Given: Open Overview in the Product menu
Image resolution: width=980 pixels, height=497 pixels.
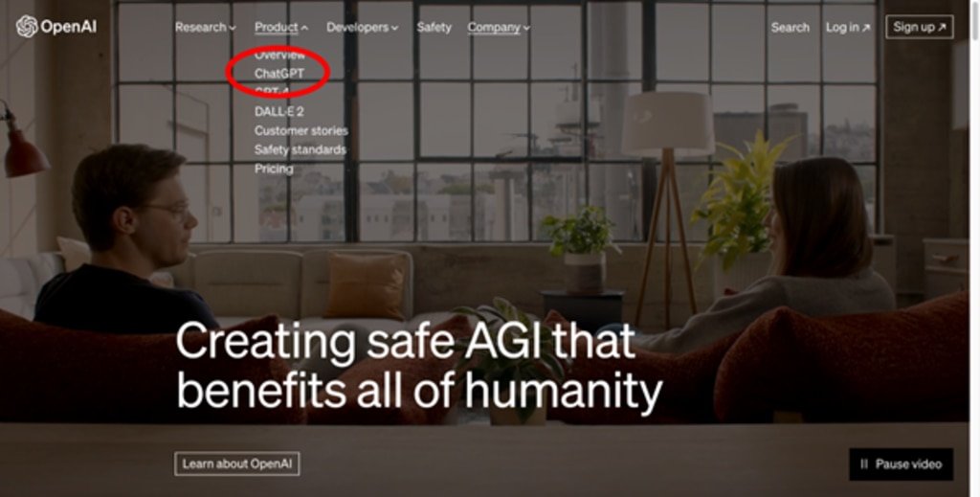Looking at the screenshot, I should pos(279,55).
